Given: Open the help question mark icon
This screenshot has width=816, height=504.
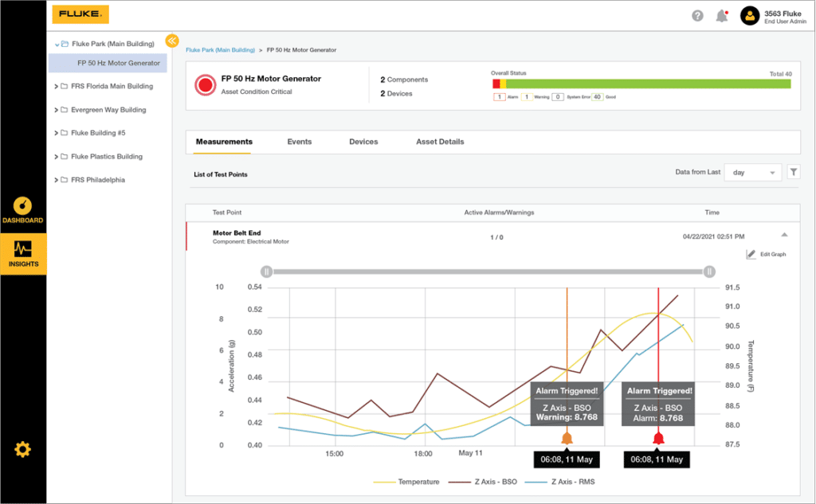Looking at the screenshot, I should point(697,16).
